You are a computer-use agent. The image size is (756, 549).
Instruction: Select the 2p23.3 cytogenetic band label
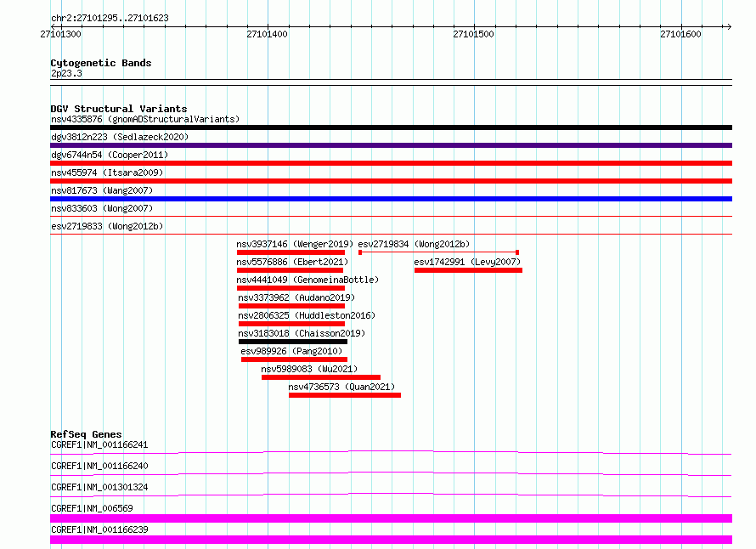point(66,73)
